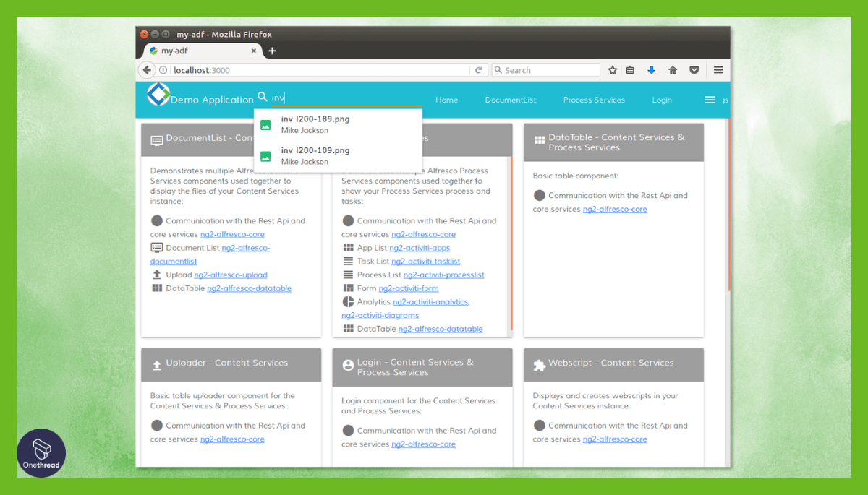Select Process Services in the navigation bar
The image size is (868, 495).
pos(594,100)
